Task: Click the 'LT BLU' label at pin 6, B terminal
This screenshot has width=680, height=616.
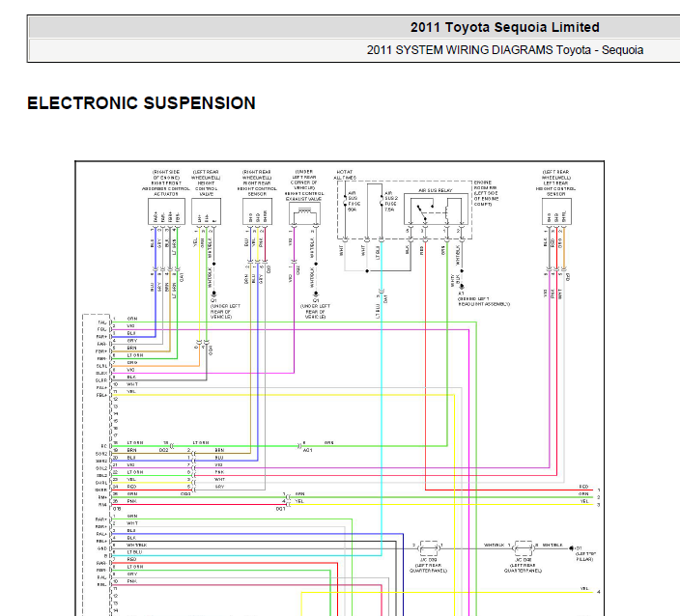Action: point(134,552)
